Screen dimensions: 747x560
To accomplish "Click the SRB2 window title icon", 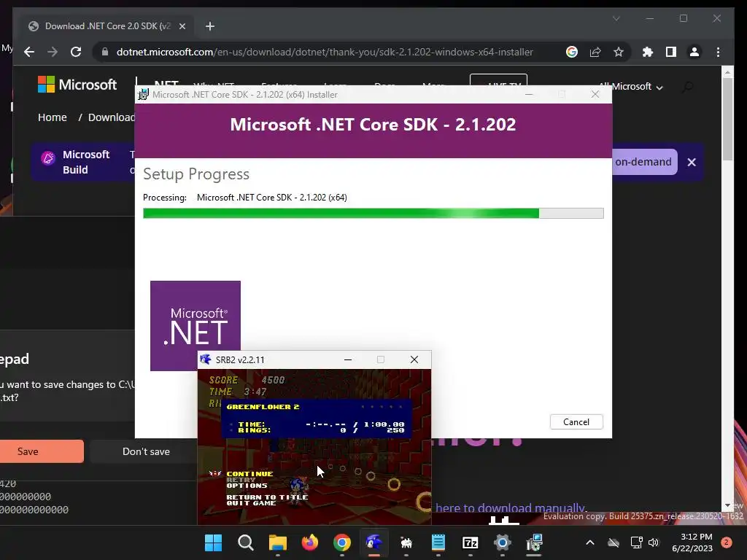I will tap(205, 359).
